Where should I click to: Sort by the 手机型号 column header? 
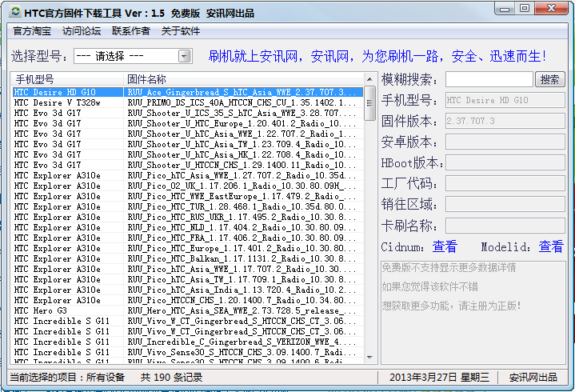coord(68,79)
